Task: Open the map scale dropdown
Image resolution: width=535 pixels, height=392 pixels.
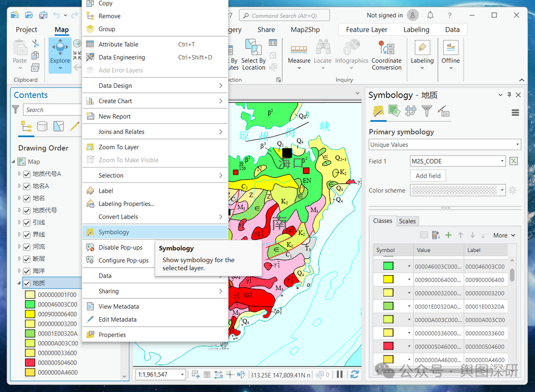Action: tap(182, 375)
